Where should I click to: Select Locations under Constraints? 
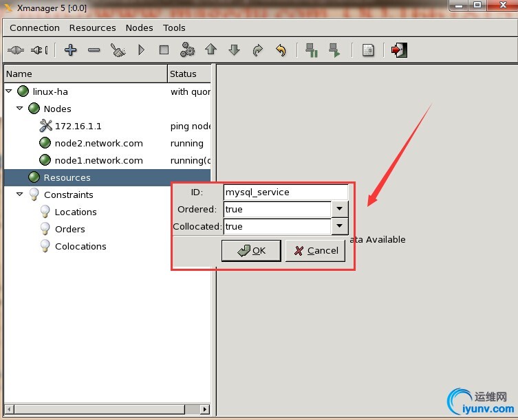tap(76, 212)
